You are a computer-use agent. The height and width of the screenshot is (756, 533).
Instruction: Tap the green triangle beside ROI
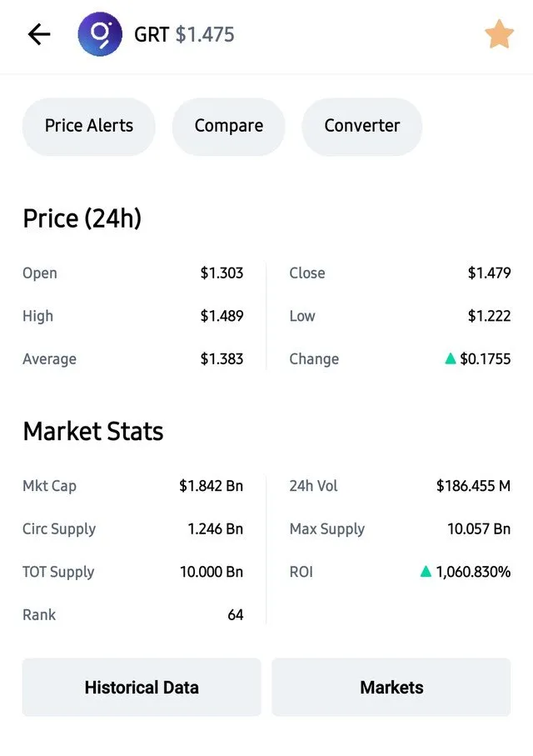pyautogui.click(x=426, y=571)
